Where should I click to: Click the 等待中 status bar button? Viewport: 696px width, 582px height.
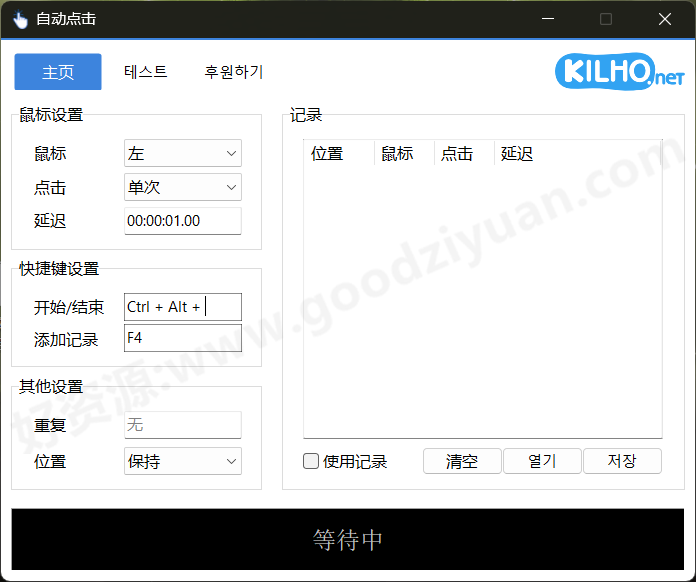(348, 539)
